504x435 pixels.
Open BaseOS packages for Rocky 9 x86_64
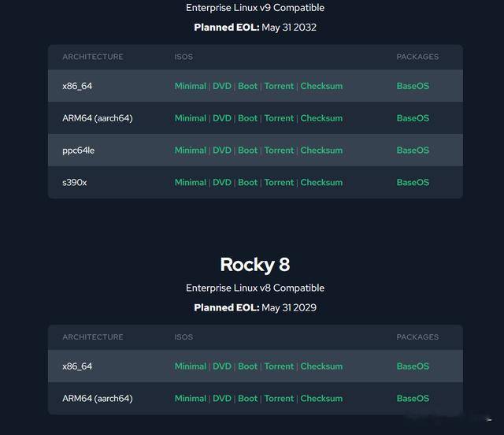click(x=413, y=86)
